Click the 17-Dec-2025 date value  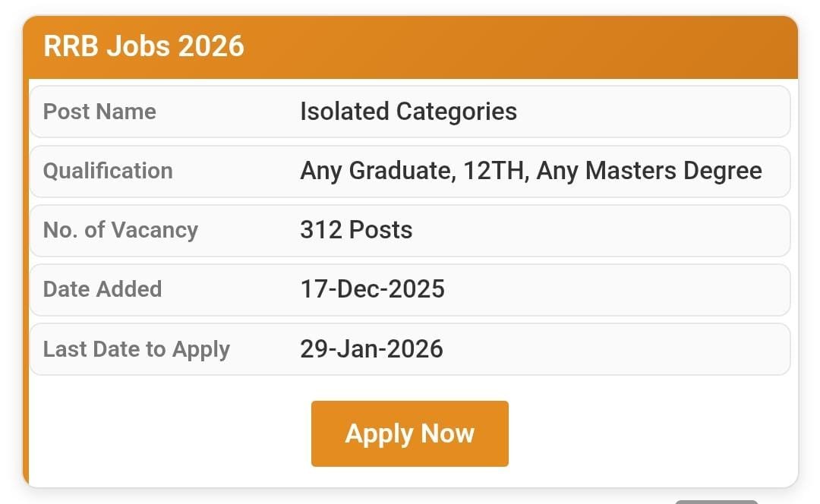click(372, 289)
